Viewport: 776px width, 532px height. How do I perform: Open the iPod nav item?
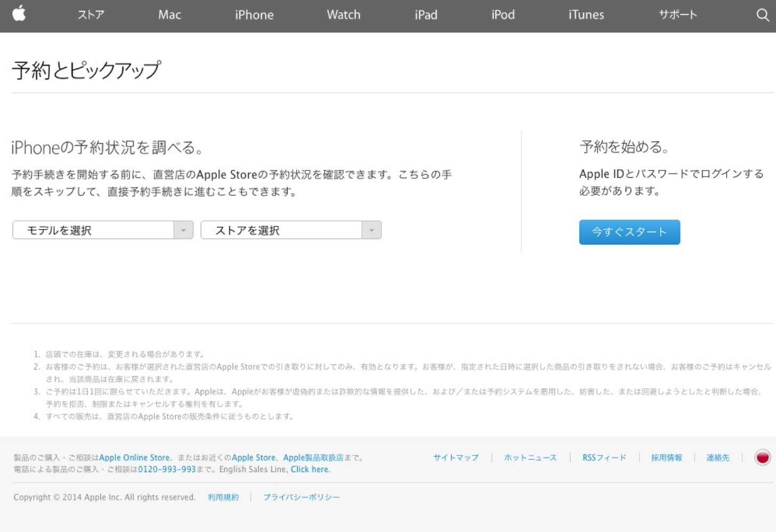[x=503, y=15]
